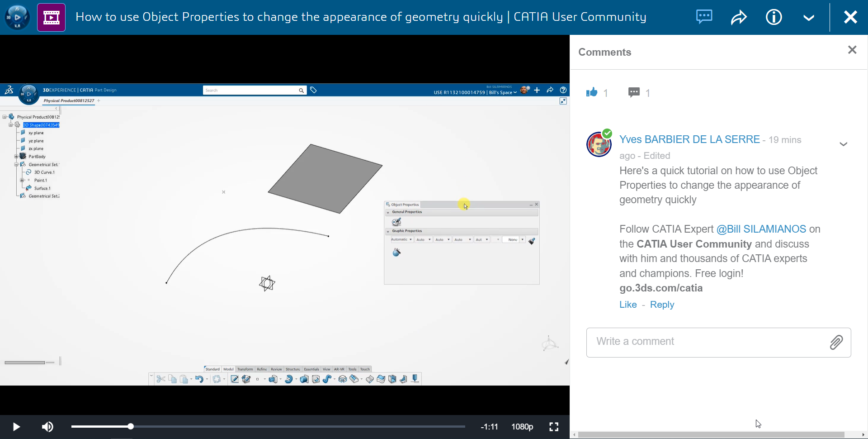Click the Cut scissors icon
The width and height of the screenshot is (868, 439).
(x=162, y=379)
